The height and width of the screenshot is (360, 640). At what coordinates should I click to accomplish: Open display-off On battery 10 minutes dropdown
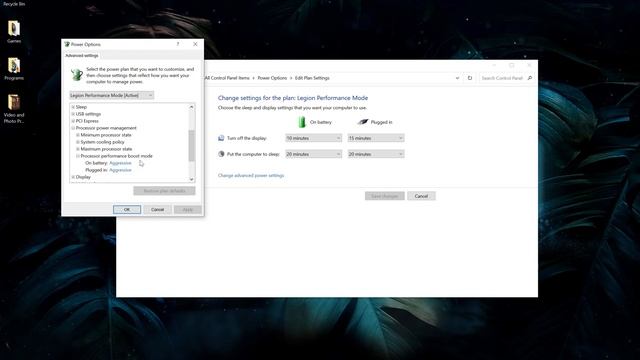click(x=313, y=138)
